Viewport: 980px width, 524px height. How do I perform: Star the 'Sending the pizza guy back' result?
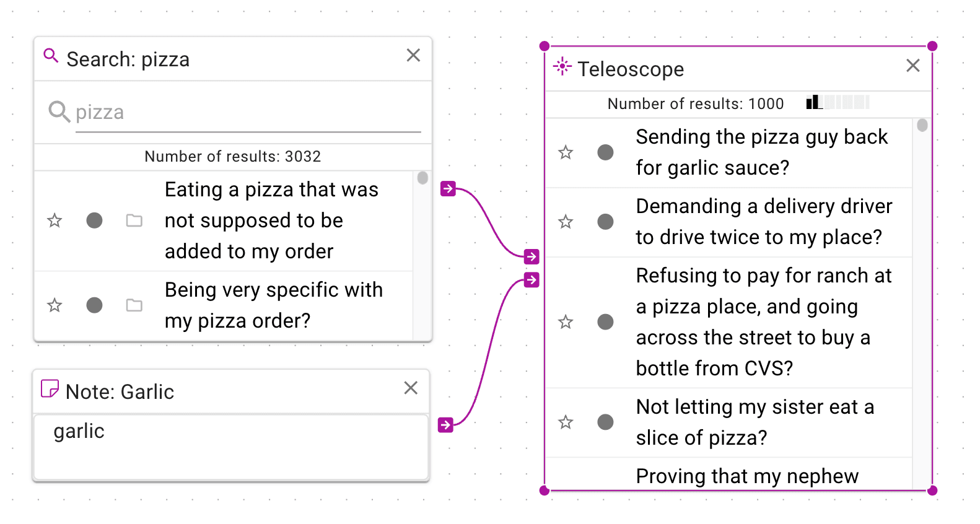(566, 152)
